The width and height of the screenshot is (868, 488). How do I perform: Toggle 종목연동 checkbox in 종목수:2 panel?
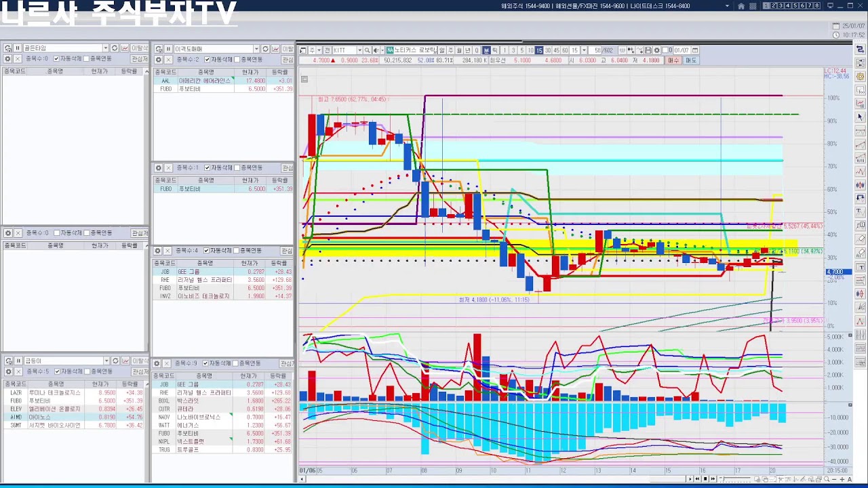(237, 60)
